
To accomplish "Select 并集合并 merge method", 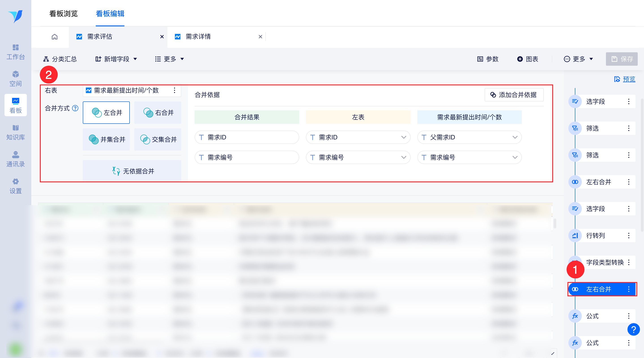I will [107, 139].
